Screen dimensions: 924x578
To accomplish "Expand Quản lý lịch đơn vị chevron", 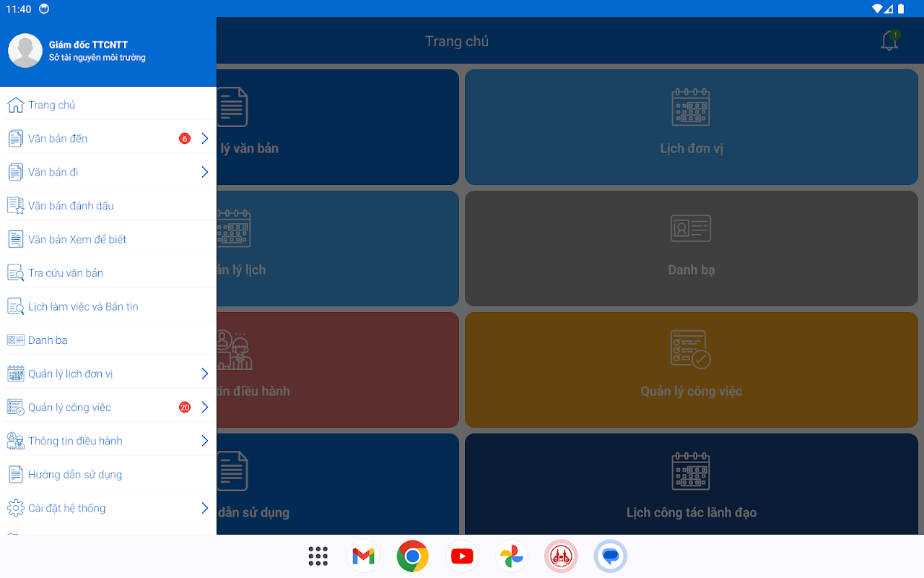I will pyautogui.click(x=205, y=374).
